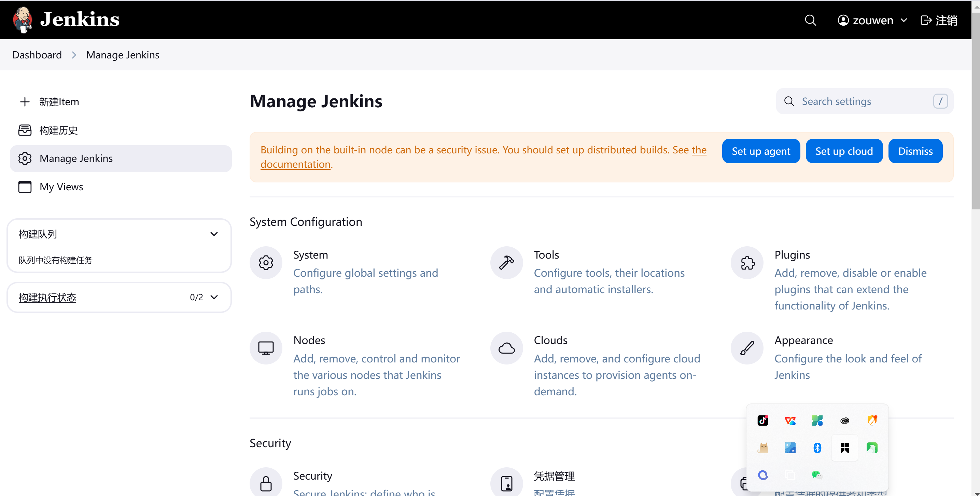Viewport: 980px width, 496px height.
Task: Click the Jenkins butler logo
Action: tap(23, 20)
